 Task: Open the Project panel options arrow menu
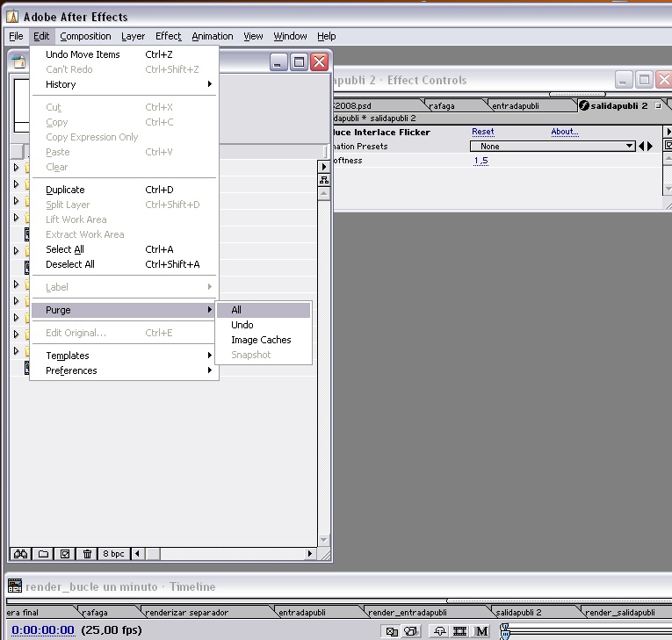click(x=324, y=167)
